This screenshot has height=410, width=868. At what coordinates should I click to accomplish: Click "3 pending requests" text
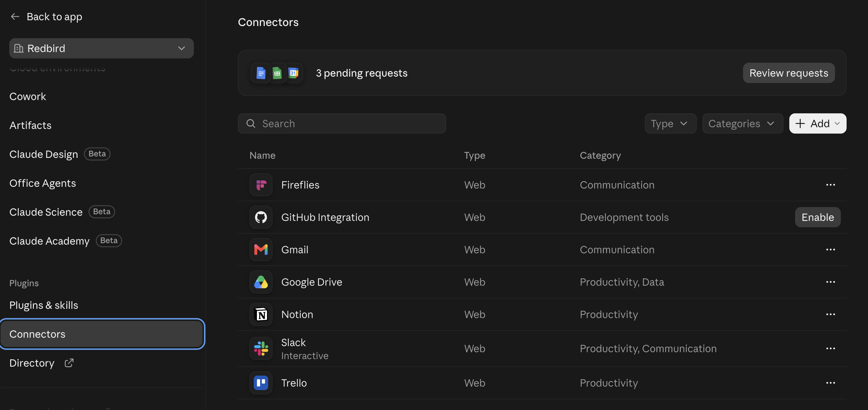pyautogui.click(x=362, y=73)
